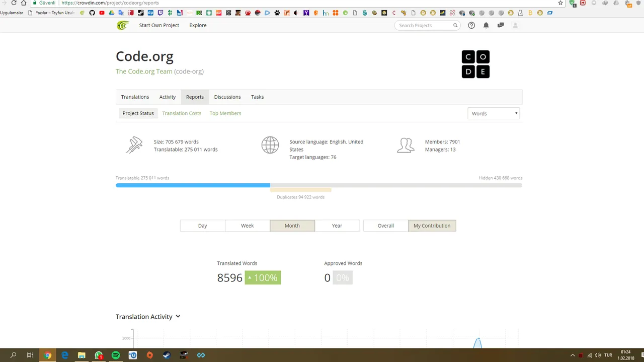Open Translation Costs report
The width and height of the screenshot is (644, 362).
(182, 113)
